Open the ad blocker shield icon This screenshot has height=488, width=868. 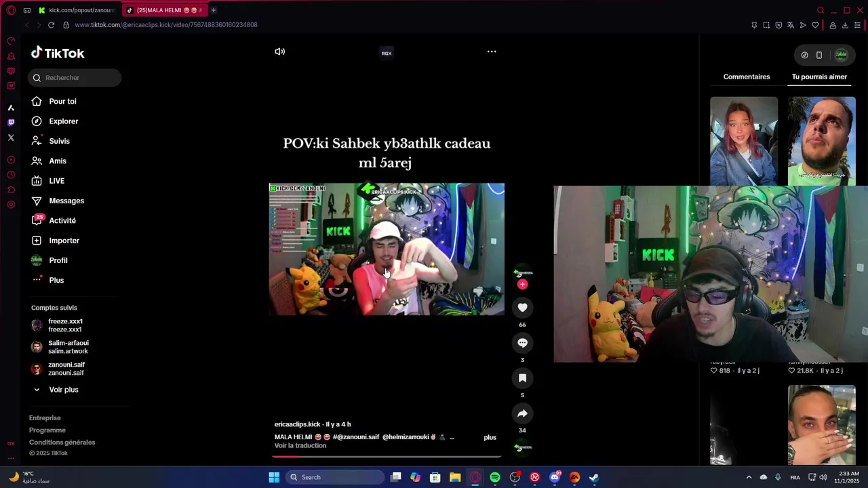coord(778,25)
